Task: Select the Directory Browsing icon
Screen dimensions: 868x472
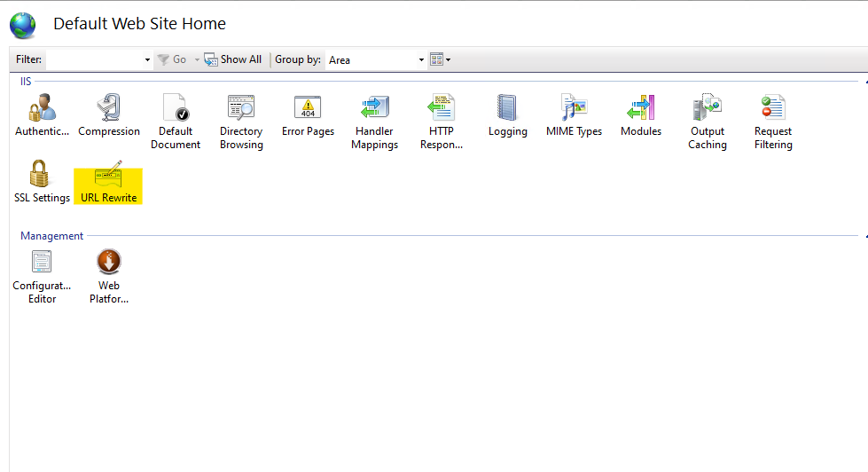Action: click(241, 107)
